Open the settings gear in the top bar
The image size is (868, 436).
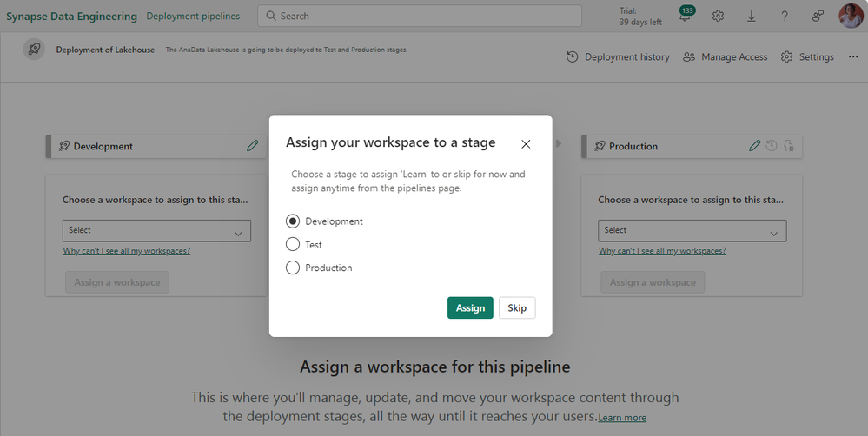coord(718,16)
